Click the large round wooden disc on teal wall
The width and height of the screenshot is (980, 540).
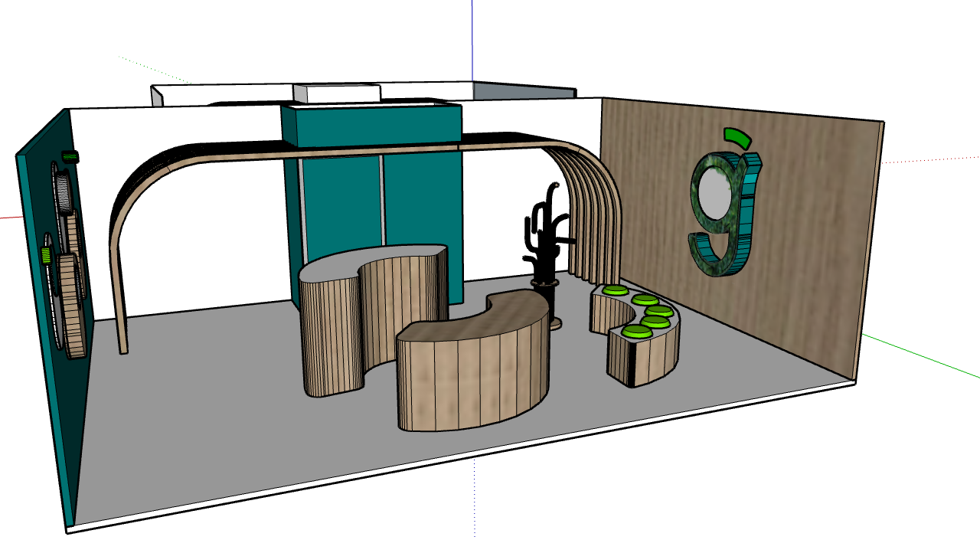point(70,306)
